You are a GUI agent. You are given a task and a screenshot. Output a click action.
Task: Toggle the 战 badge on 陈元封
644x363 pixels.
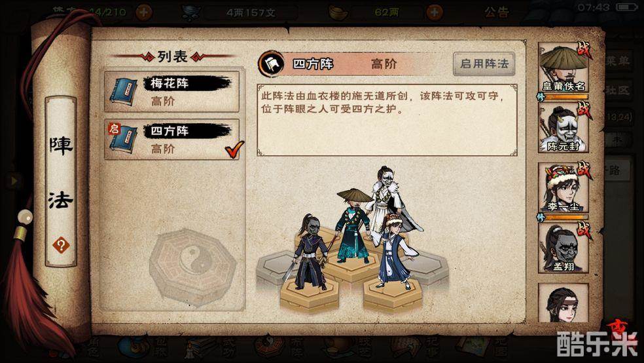584,110
